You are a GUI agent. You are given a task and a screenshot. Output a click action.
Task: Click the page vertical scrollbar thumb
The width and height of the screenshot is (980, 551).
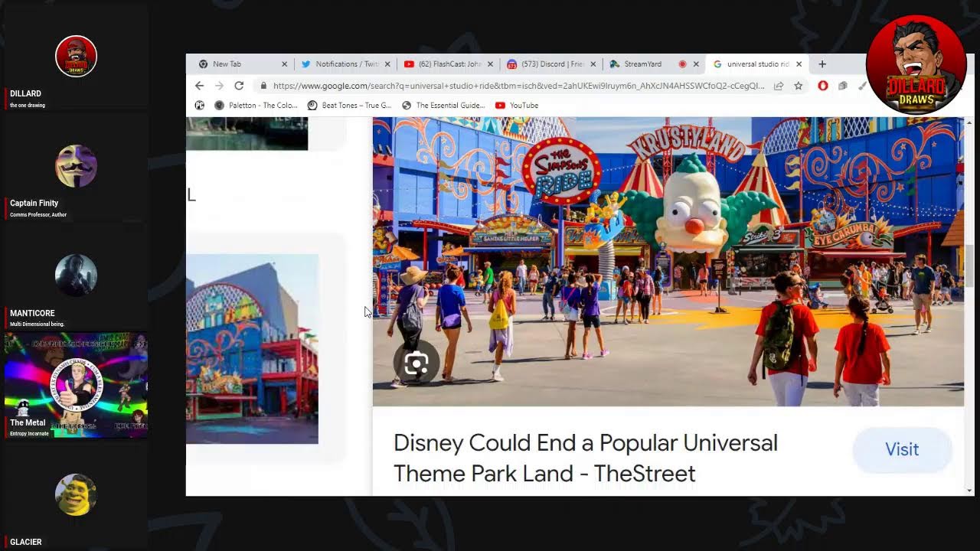click(970, 264)
